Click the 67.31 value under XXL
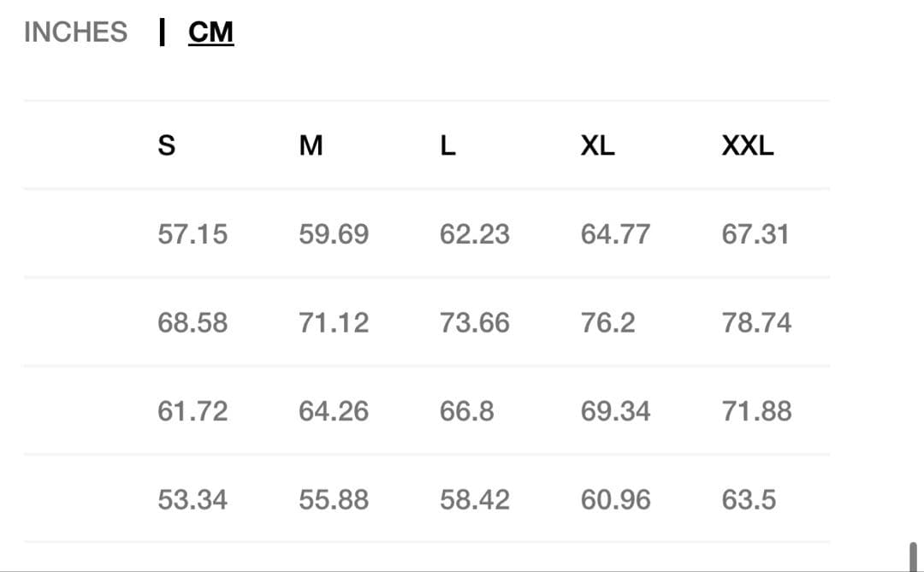The image size is (924, 572). tap(755, 234)
